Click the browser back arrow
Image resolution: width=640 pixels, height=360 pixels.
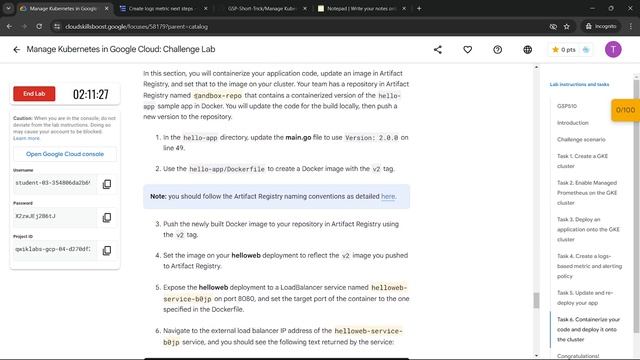coord(9,27)
